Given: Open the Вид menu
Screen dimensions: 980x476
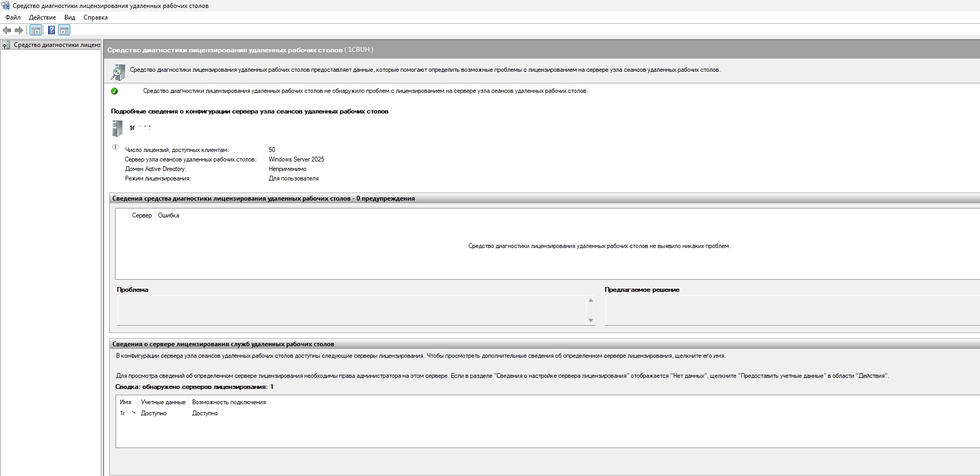Looking at the screenshot, I should 70,17.
